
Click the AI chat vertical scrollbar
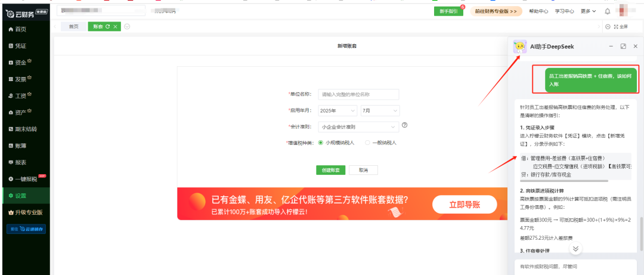tap(642, 234)
